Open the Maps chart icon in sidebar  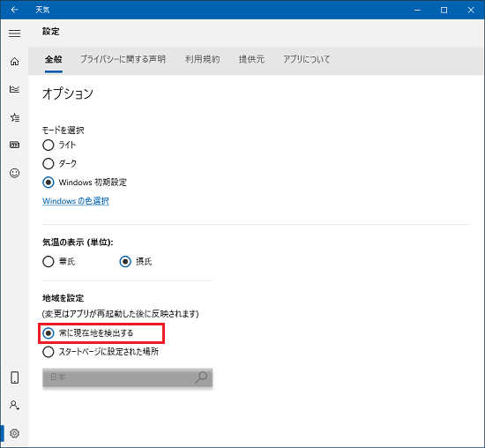14,89
